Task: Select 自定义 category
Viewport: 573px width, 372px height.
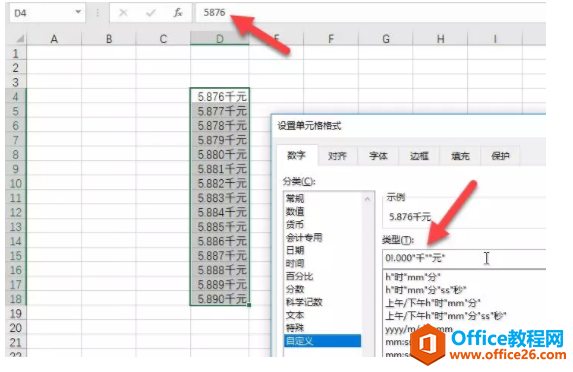Action: [322, 341]
